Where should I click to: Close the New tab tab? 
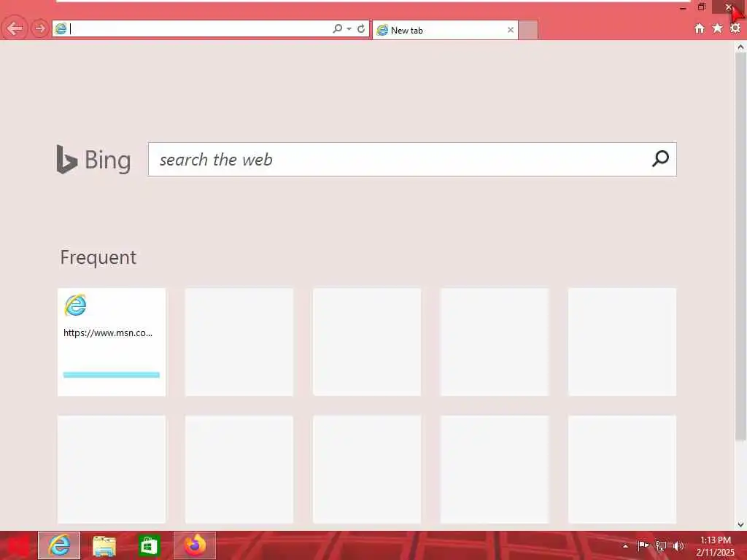(x=510, y=30)
